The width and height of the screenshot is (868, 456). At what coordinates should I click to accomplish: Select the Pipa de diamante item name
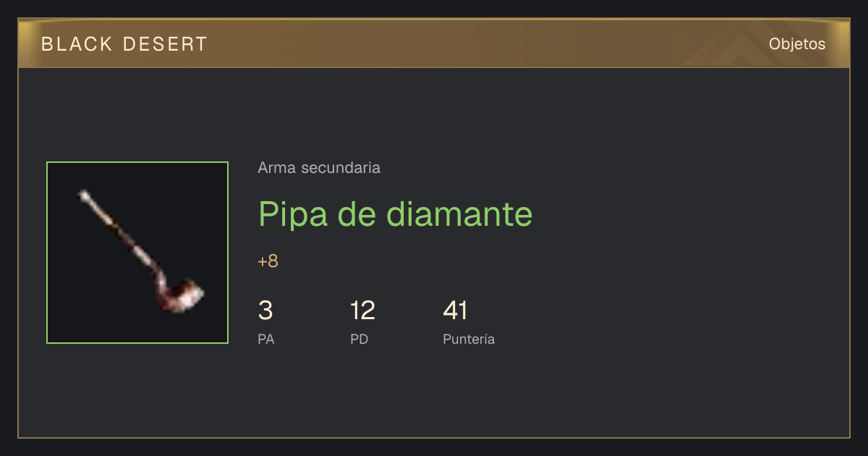click(395, 214)
